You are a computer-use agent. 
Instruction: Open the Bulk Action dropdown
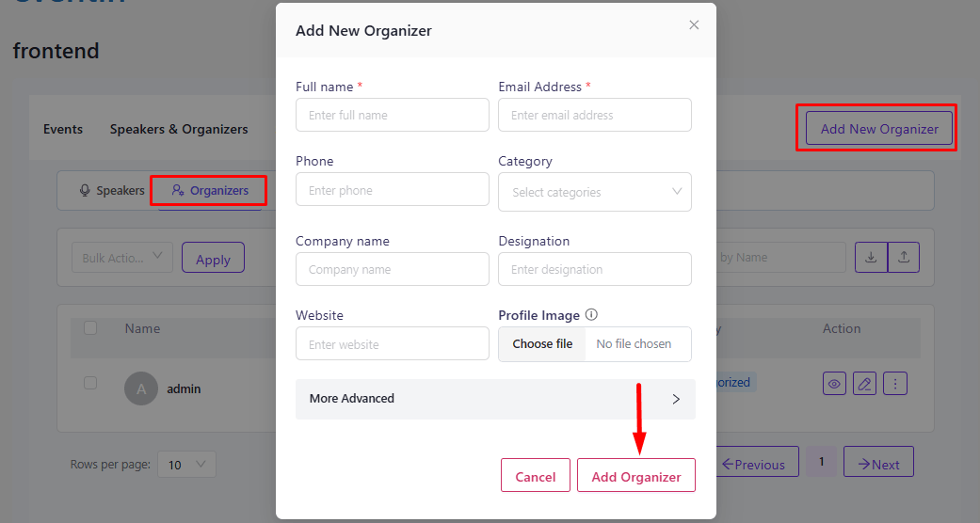tap(122, 258)
